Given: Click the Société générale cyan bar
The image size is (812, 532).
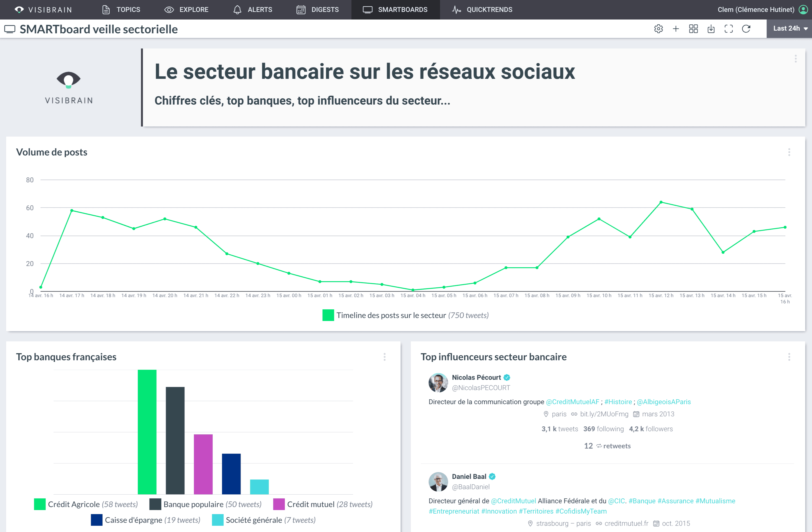Looking at the screenshot, I should (x=259, y=487).
